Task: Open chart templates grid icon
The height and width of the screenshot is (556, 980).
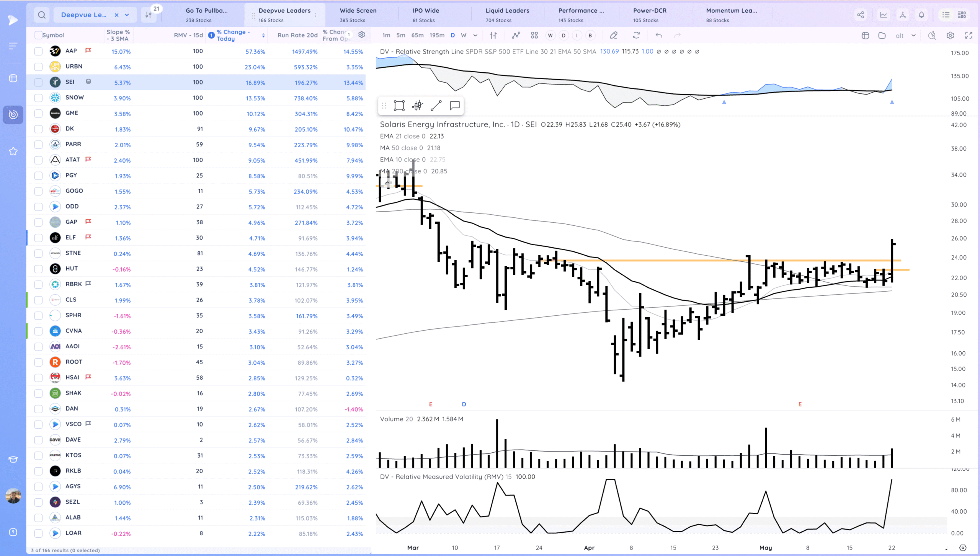Action: click(x=534, y=35)
